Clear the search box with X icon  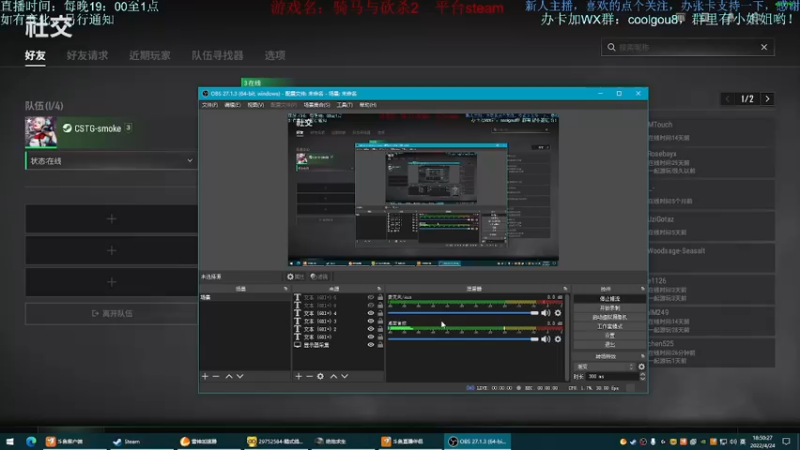point(764,47)
